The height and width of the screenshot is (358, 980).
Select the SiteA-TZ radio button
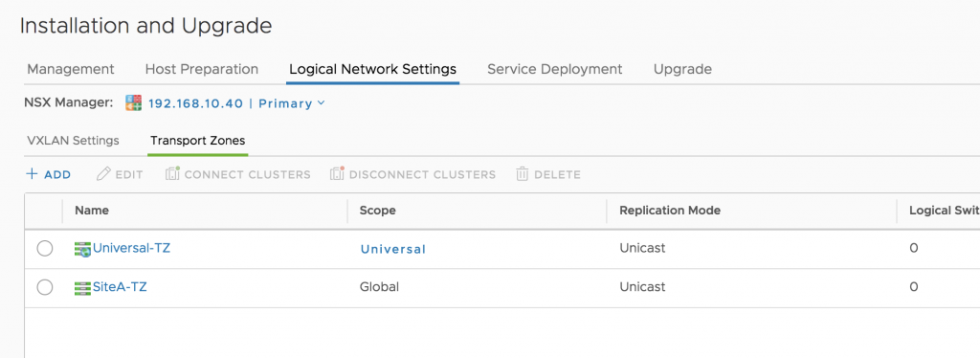coord(45,287)
